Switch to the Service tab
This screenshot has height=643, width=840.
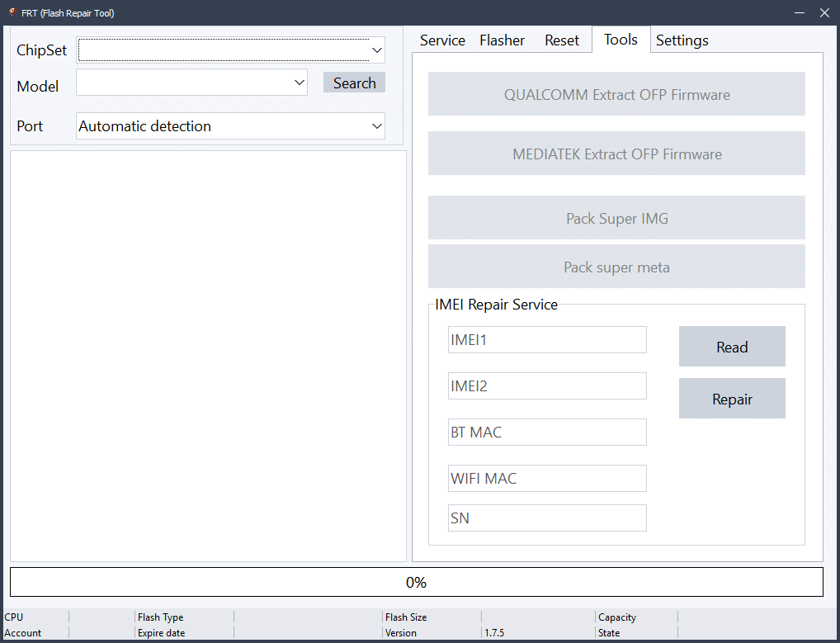click(442, 40)
